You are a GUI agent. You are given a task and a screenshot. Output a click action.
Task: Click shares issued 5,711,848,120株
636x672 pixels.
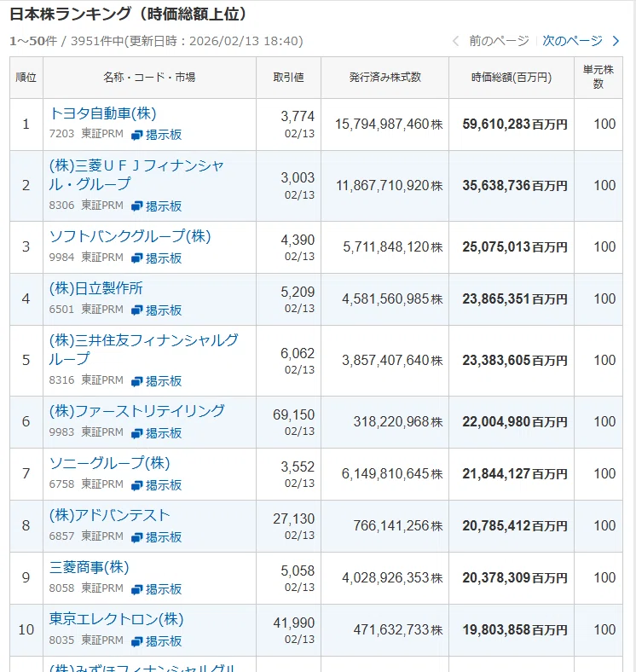(392, 246)
